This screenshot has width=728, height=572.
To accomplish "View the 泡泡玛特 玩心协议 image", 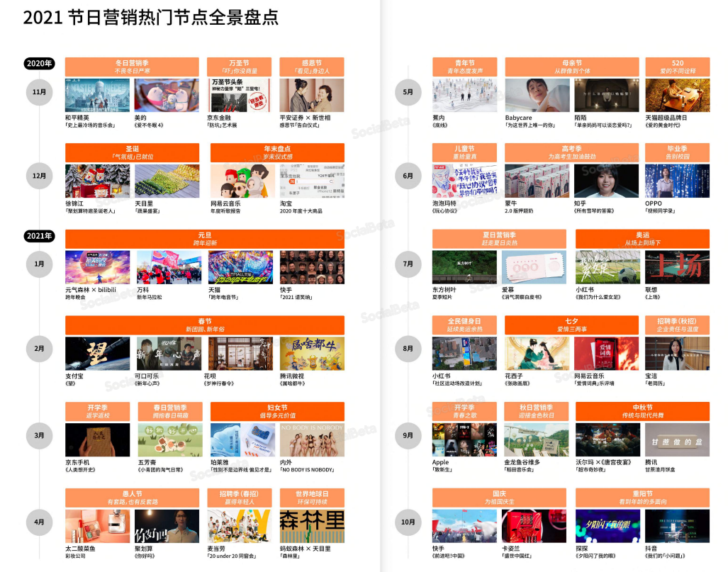I will [465, 181].
